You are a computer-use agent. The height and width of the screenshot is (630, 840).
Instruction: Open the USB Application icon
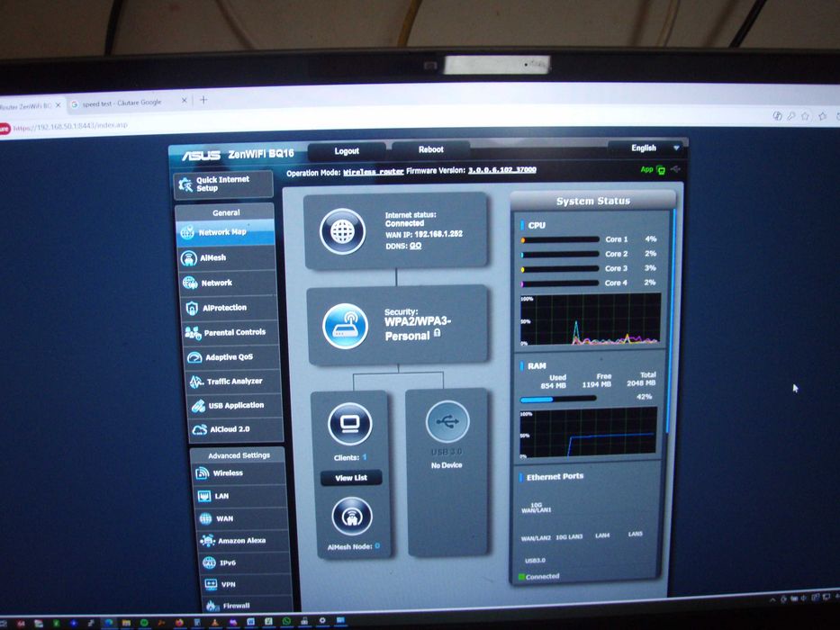(x=198, y=406)
